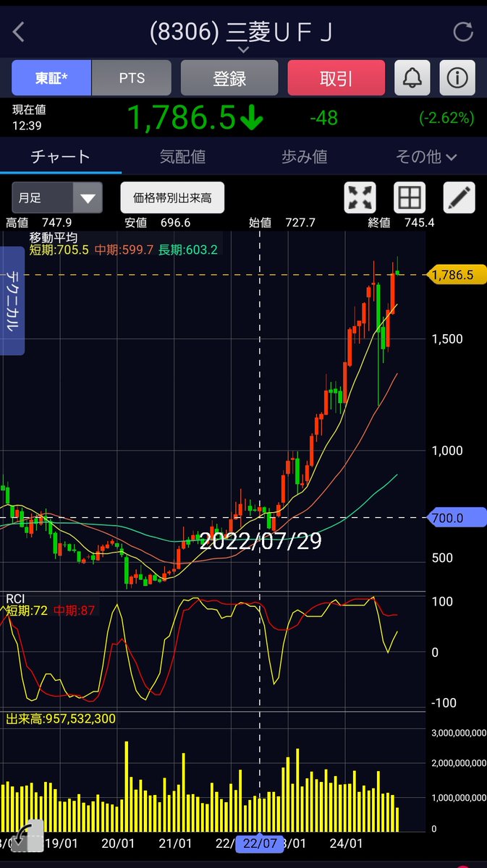The width and height of the screenshot is (487, 868).
Task: Tap the 出来高:957,532,300 volume label
Action: point(61,718)
